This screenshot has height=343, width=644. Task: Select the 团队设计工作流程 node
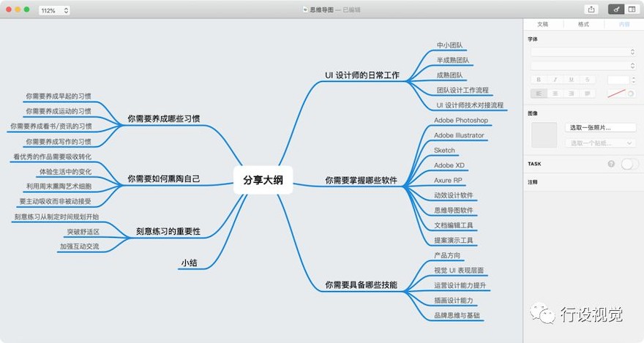coord(463,90)
